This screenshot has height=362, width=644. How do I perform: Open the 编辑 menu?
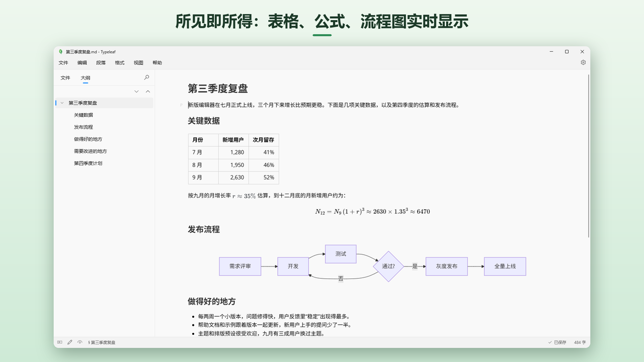pos(82,63)
